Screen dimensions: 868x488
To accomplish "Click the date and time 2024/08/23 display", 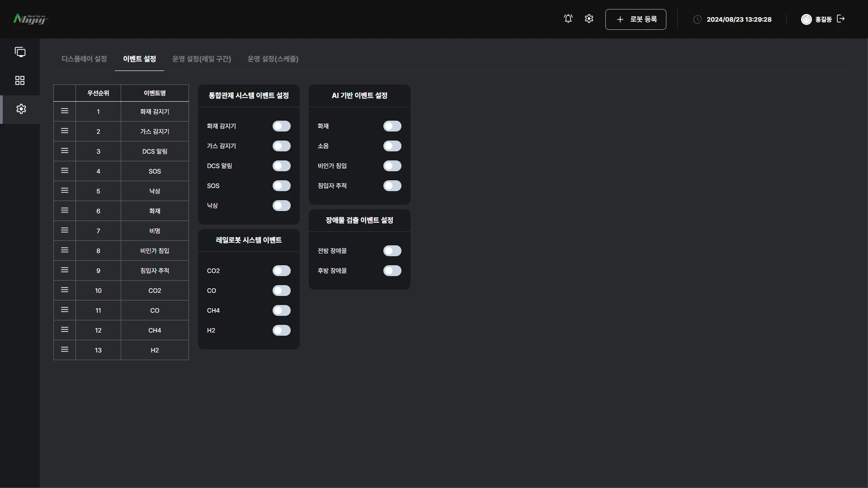I will [739, 19].
